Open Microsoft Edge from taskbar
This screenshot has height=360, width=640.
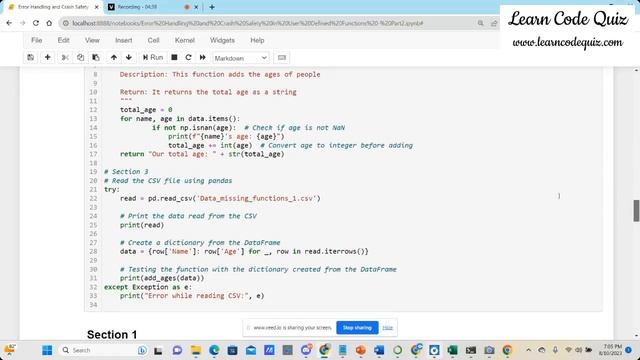[x=214, y=350]
